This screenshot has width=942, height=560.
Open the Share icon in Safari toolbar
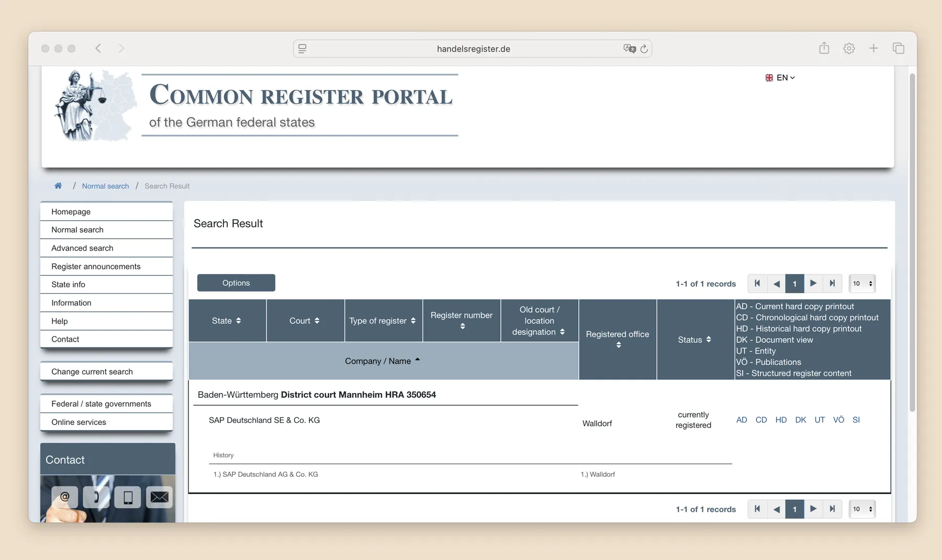click(824, 48)
